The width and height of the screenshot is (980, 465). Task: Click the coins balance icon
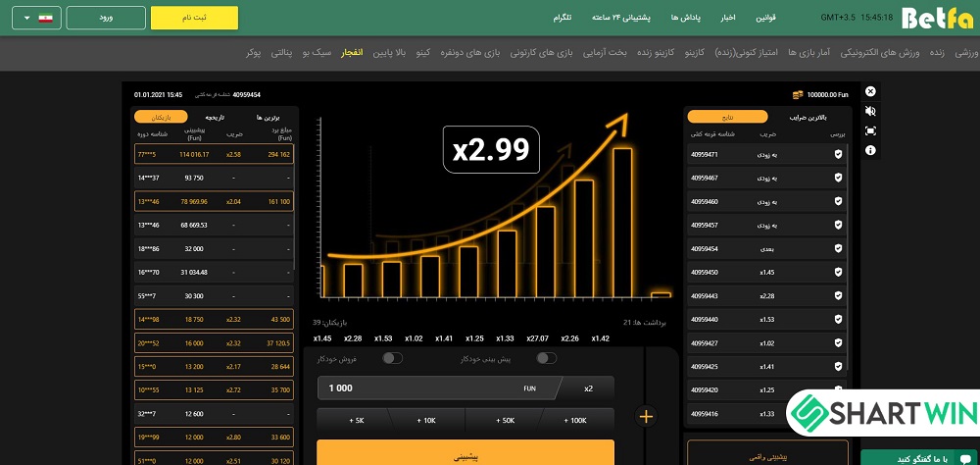coord(798,94)
